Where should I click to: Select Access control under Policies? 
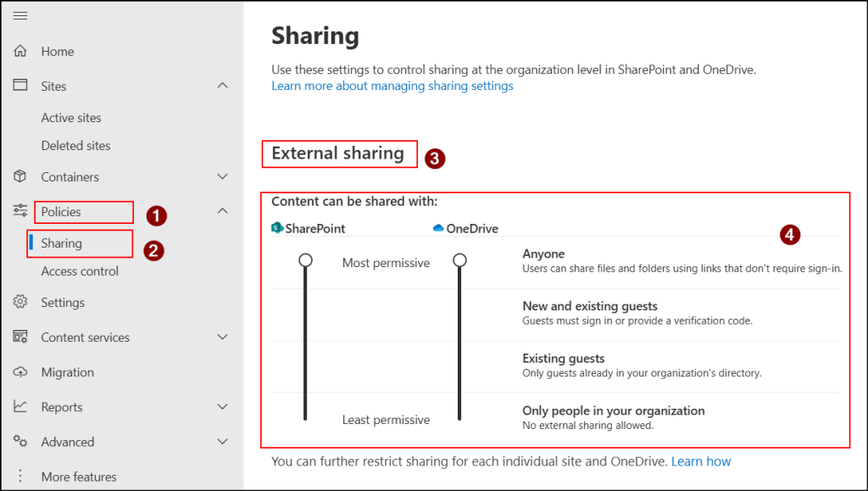[80, 271]
